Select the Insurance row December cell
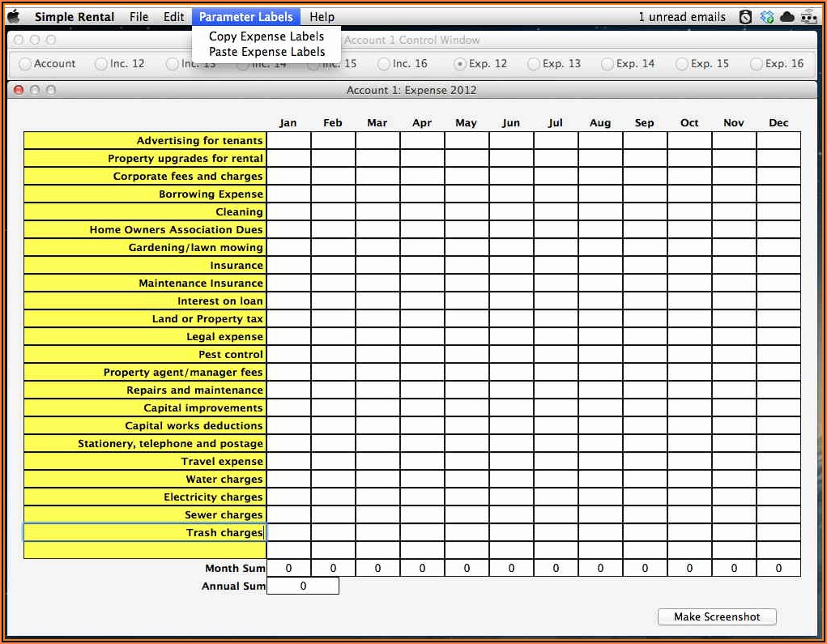 (x=778, y=266)
